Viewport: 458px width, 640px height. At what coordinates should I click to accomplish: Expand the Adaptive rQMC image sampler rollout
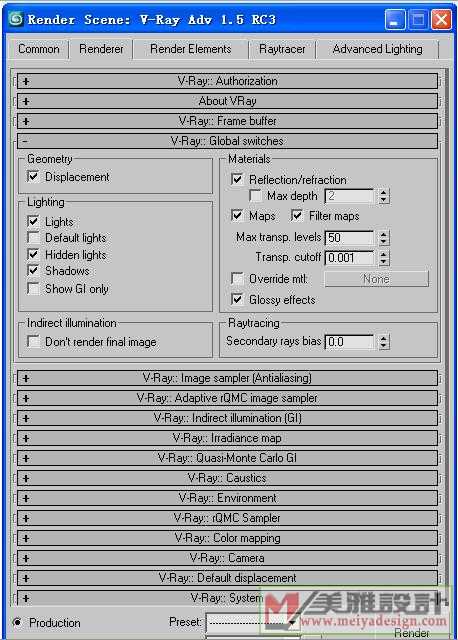pyautogui.click(x=227, y=398)
